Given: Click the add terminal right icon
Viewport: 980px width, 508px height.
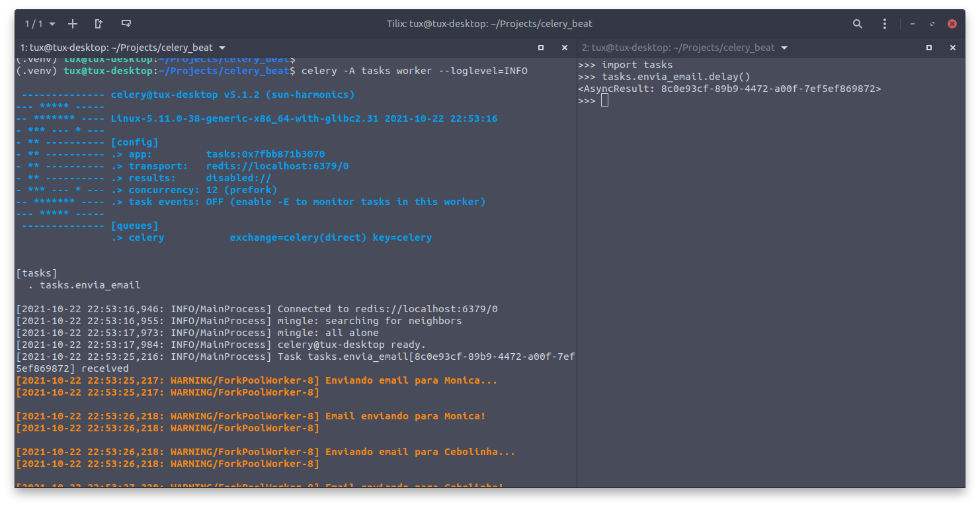Looking at the screenshot, I should tap(99, 24).
